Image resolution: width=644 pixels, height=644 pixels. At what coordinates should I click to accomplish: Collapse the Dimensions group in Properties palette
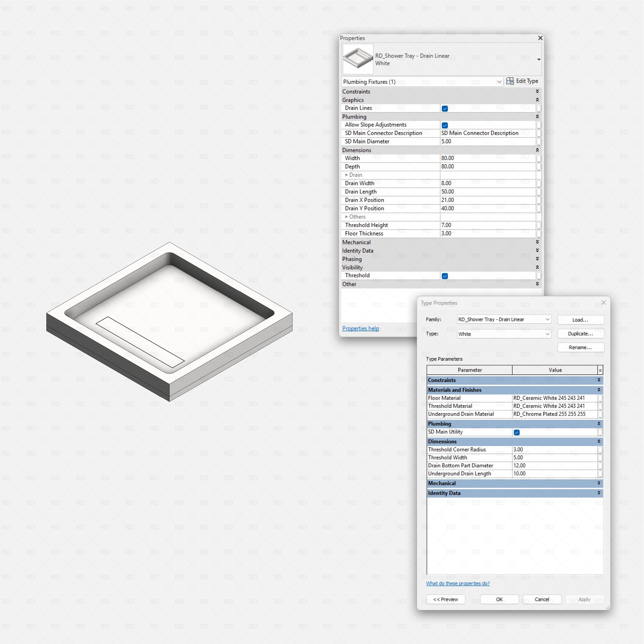[x=537, y=150]
